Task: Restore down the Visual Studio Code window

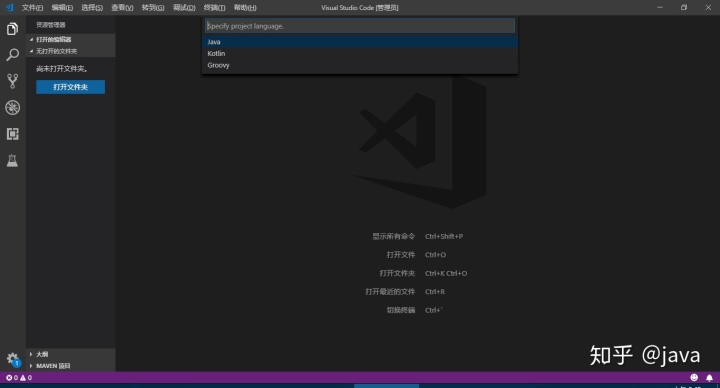Action: coord(684,7)
